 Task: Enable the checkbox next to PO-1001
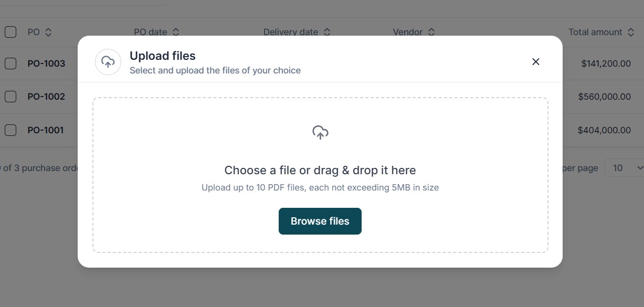click(x=10, y=130)
